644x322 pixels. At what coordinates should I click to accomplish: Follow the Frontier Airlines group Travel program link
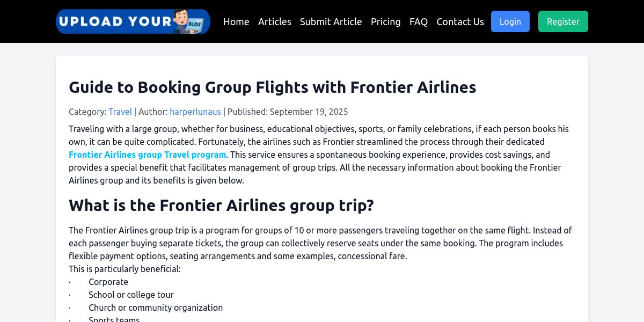tap(148, 155)
